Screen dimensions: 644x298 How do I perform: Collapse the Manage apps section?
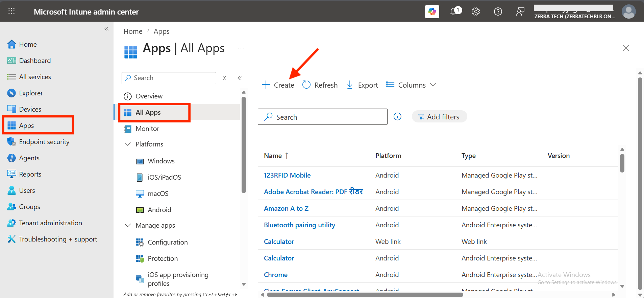[x=128, y=225]
